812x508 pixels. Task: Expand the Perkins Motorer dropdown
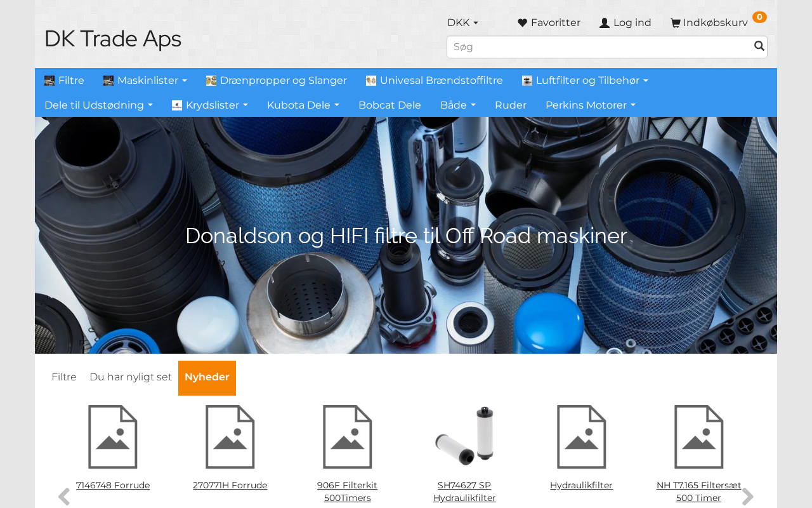[591, 105]
